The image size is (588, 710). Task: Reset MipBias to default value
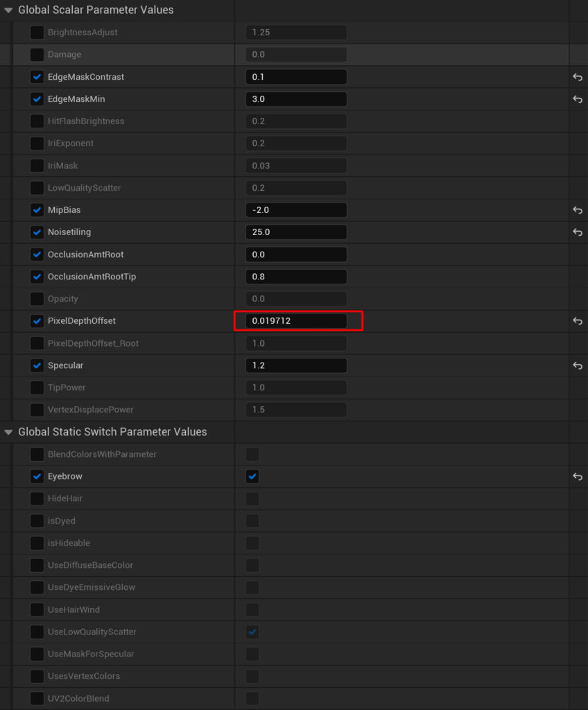click(x=577, y=210)
